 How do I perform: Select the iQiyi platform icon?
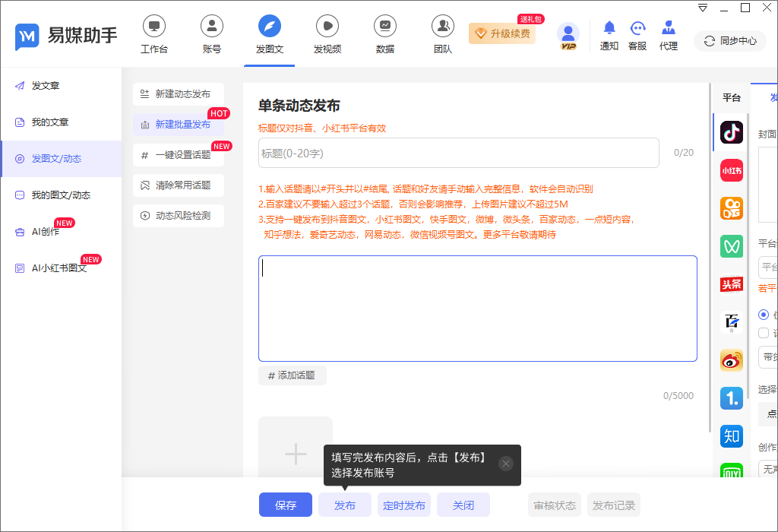[x=732, y=470]
